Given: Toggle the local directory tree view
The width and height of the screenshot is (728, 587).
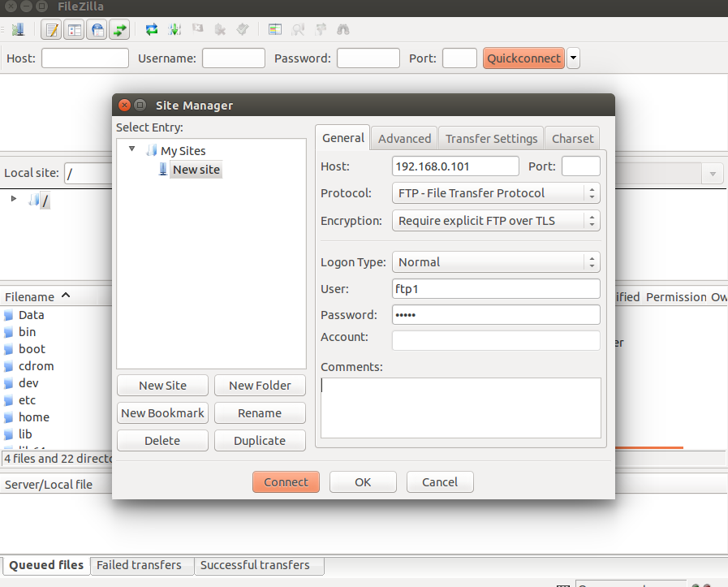Looking at the screenshot, I should coord(75,30).
